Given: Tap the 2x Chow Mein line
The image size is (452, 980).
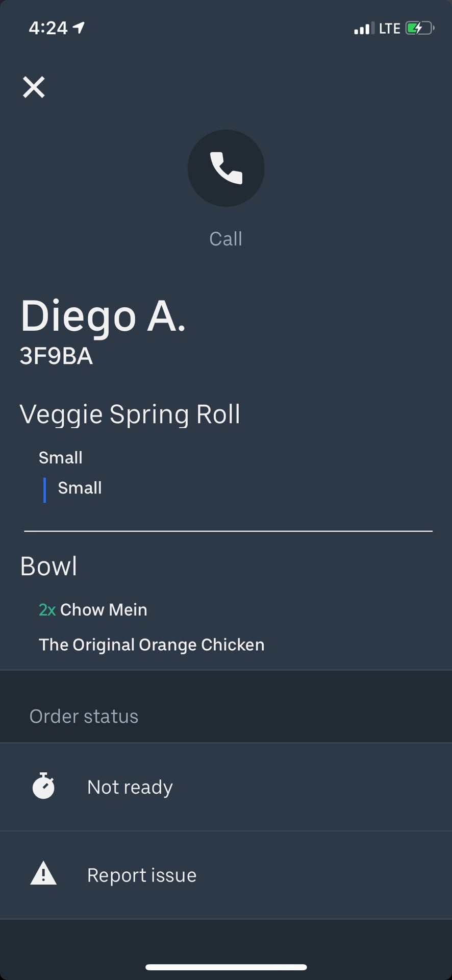Looking at the screenshot, I should click(x=93, y=609).
